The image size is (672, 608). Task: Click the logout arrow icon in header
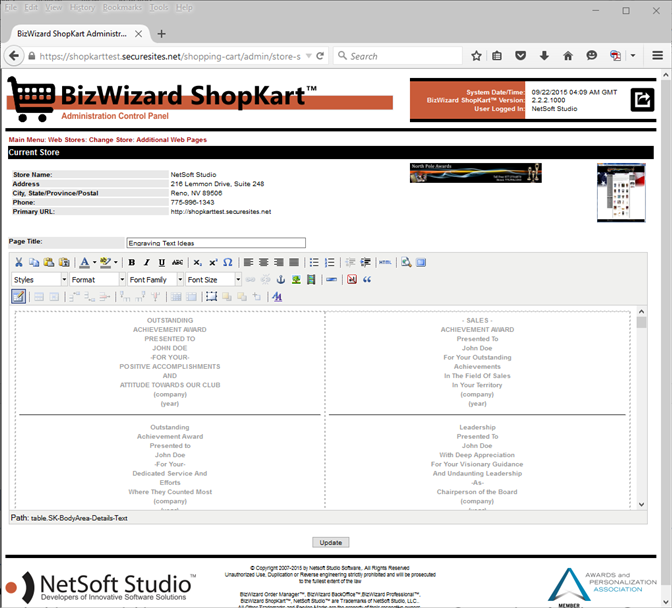pos(642,100)
